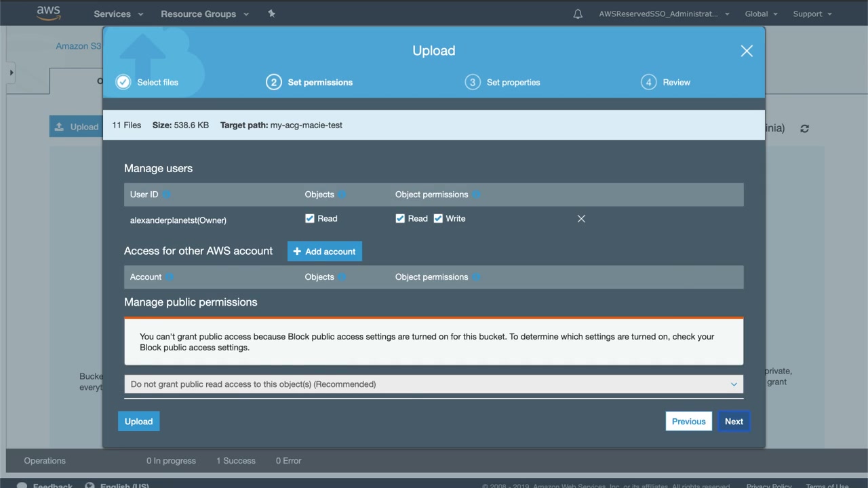Refresh the bucket list in the background
This screenshot has width=868, height=488.
(x=804, y=128)
